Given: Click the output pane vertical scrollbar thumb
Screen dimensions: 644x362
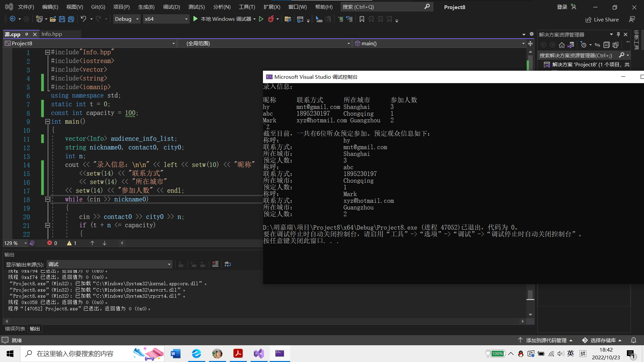Looking at the screenshot, I should (530, 295).
